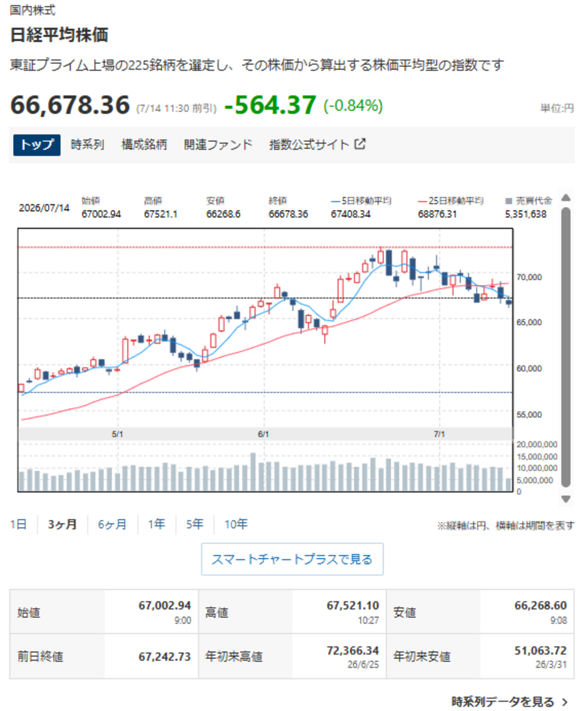Image resolution: width=588 pixels, height=711 pixels.
Task: Click the trading value 5,351,638
Action: click(526, 214)
